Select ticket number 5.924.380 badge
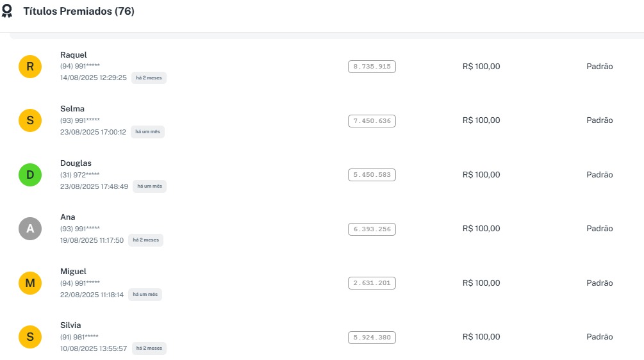This screenshot has height=360, width=644. (372, 337)
